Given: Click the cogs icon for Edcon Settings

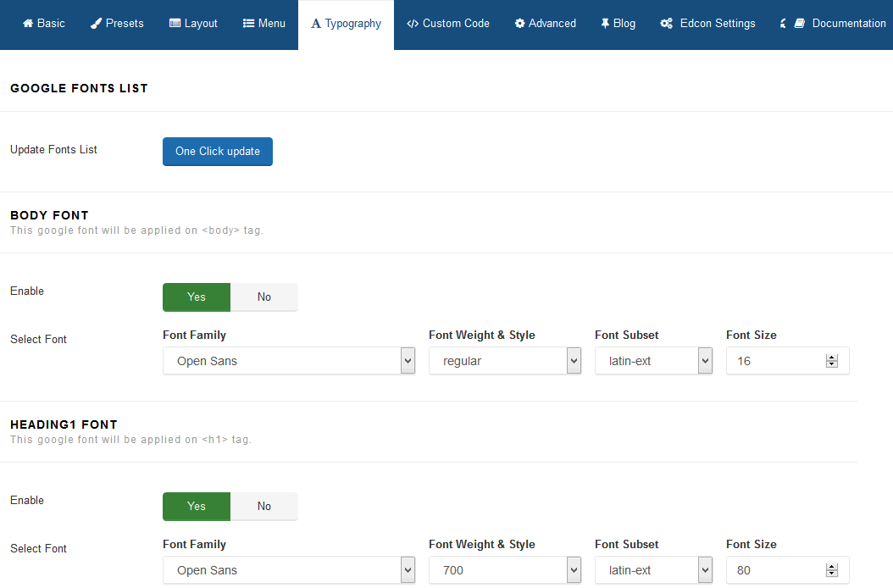Looking at the screenshot, I should tap(667, 24).
